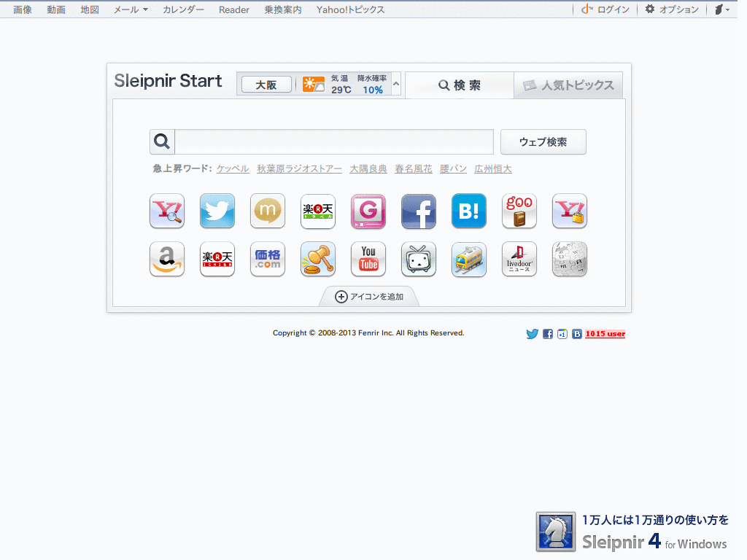
Task: Open the Rakuten Travel icon
Action: (318, 211)
